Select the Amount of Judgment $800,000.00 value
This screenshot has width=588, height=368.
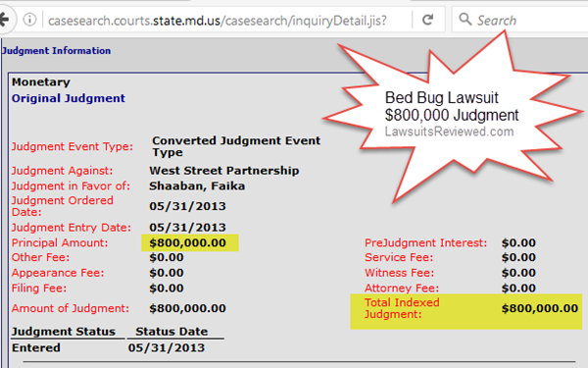188,308
